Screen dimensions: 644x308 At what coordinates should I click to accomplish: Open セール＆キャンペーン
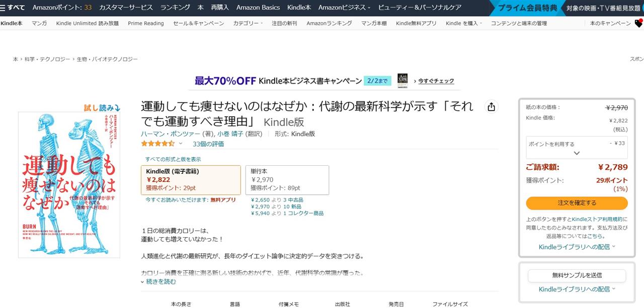[199, 24]
